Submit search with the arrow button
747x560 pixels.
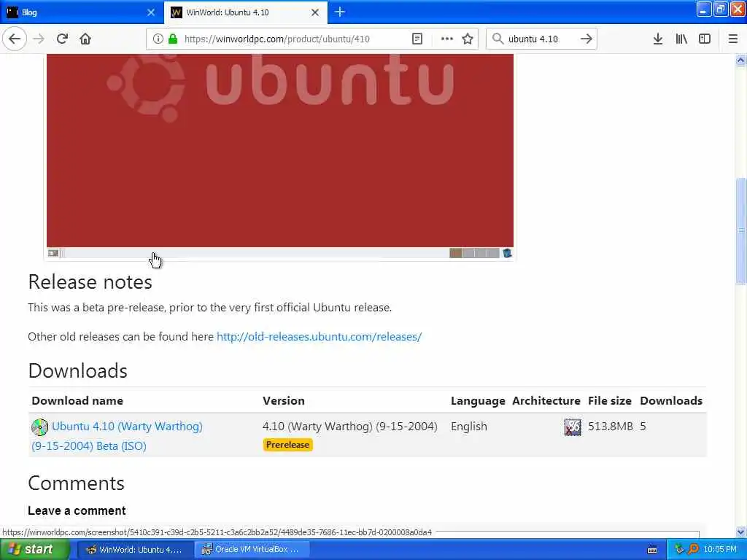[586, 39]
